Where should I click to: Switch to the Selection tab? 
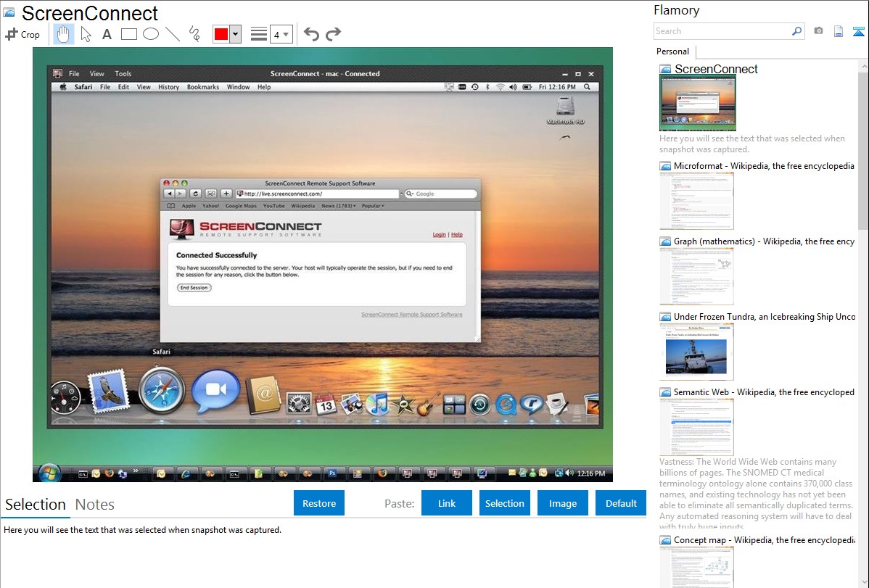36,505
